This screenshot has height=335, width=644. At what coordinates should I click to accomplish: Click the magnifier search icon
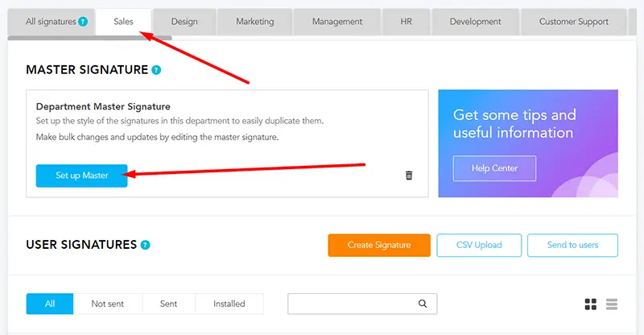[x=422, y=304]
